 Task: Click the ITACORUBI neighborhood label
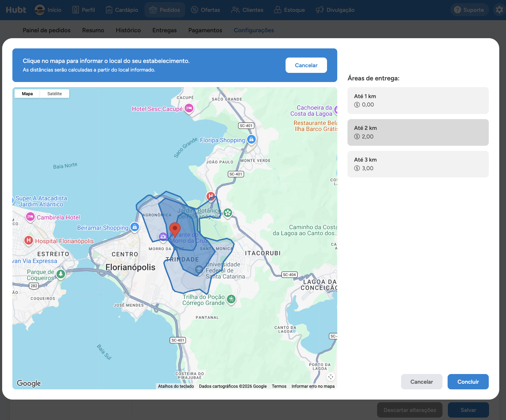[x=263, y=253]
